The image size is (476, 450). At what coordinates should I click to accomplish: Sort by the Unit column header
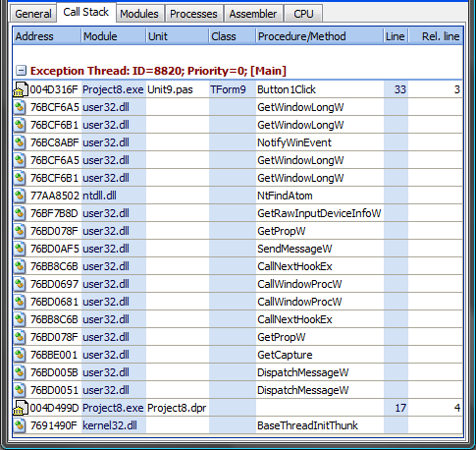177,36
